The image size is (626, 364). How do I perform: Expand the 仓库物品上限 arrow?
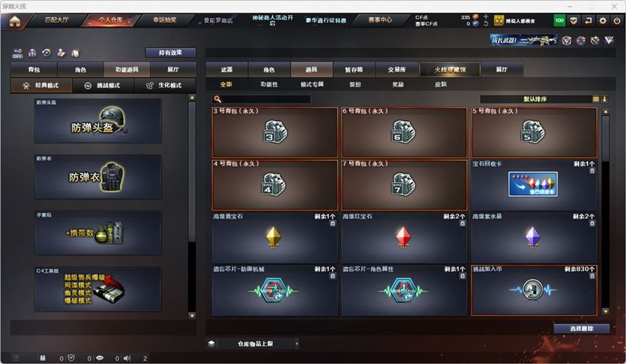[296, 344]
